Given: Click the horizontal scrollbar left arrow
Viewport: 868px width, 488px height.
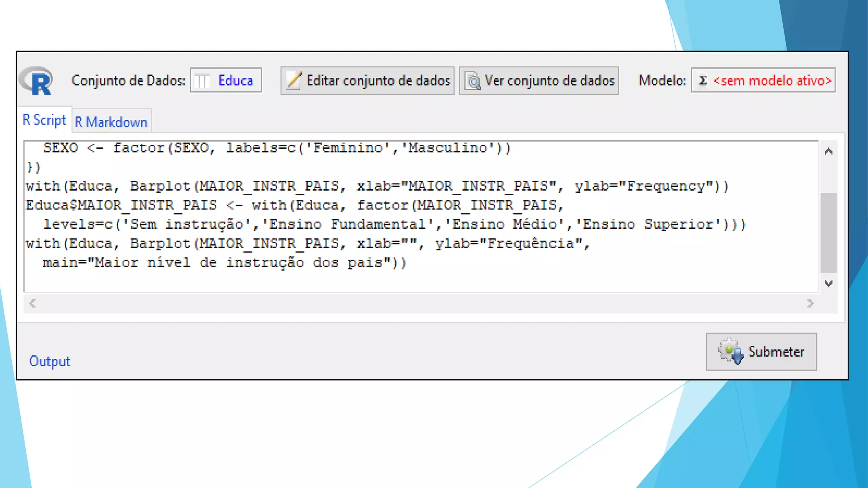Looking at the screenshot, I should 32,303.
